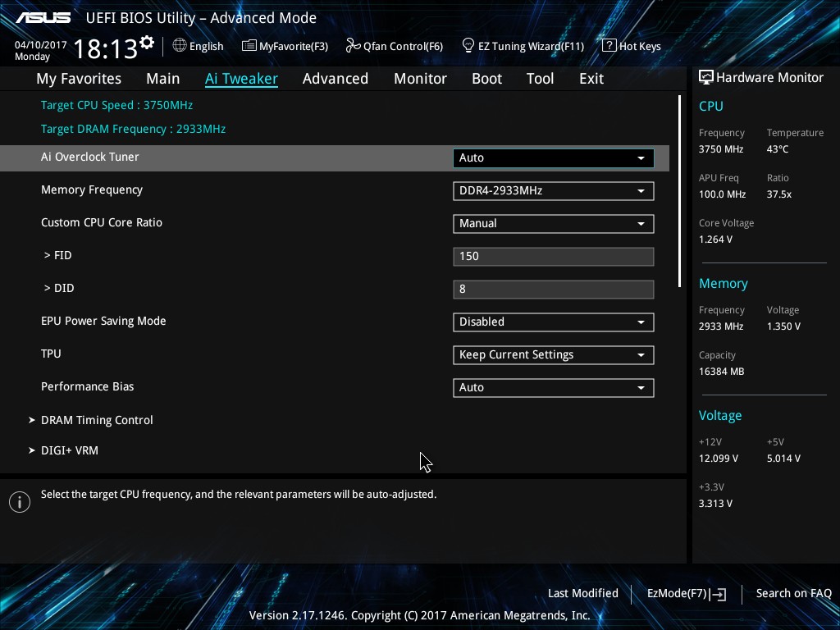The image size is (840, 630).
Task: Click memory Voltage 1.350 V value
Action: tap(783, 326)
